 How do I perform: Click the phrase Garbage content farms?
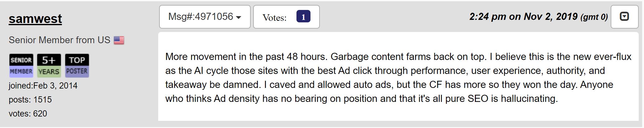pyautogui.click(x=381, y=57)
